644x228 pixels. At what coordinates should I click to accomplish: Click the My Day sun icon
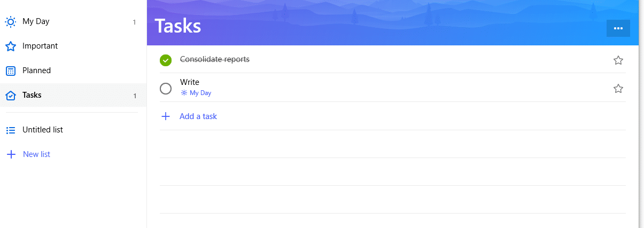point(11,22)
